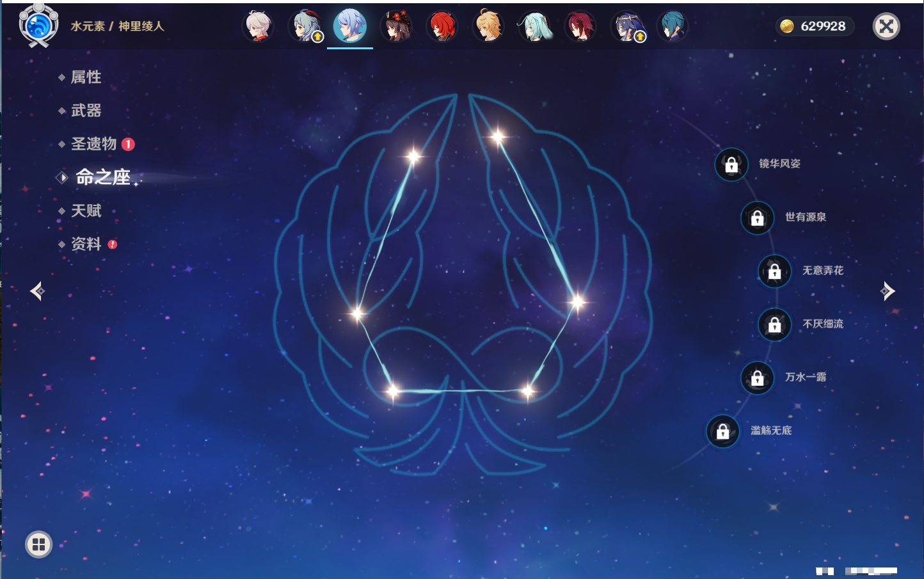Select the dark-teal-haired character portrait at row end
This screenshot has width=924, height=579.
point(673,27)
